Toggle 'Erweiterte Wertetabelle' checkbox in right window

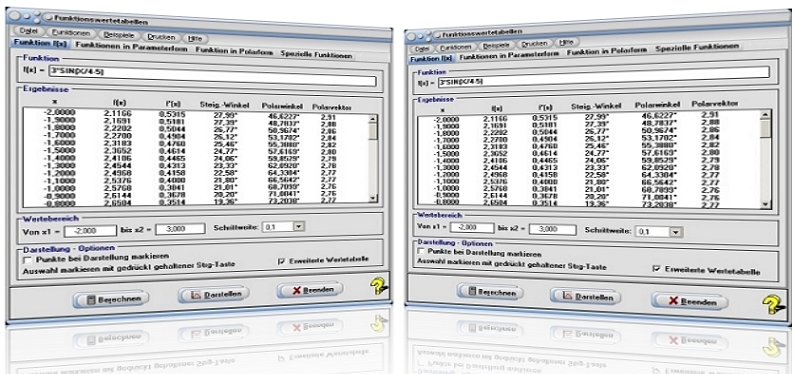(657, 269)
